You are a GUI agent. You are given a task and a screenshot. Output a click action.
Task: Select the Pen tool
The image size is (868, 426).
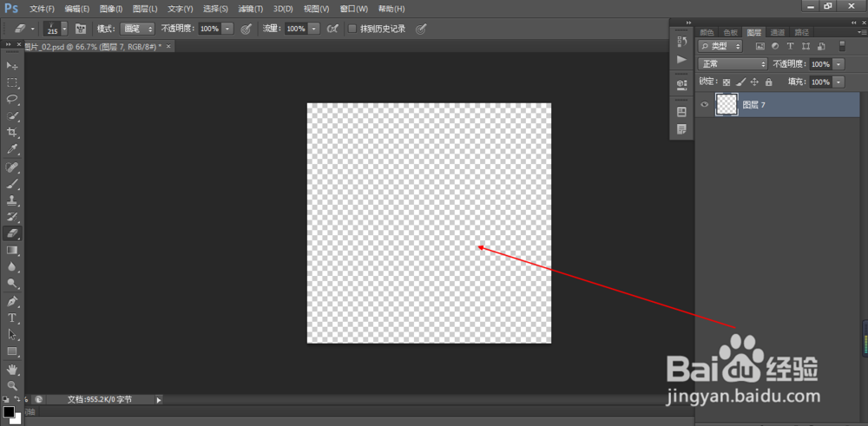click(12, 302)
